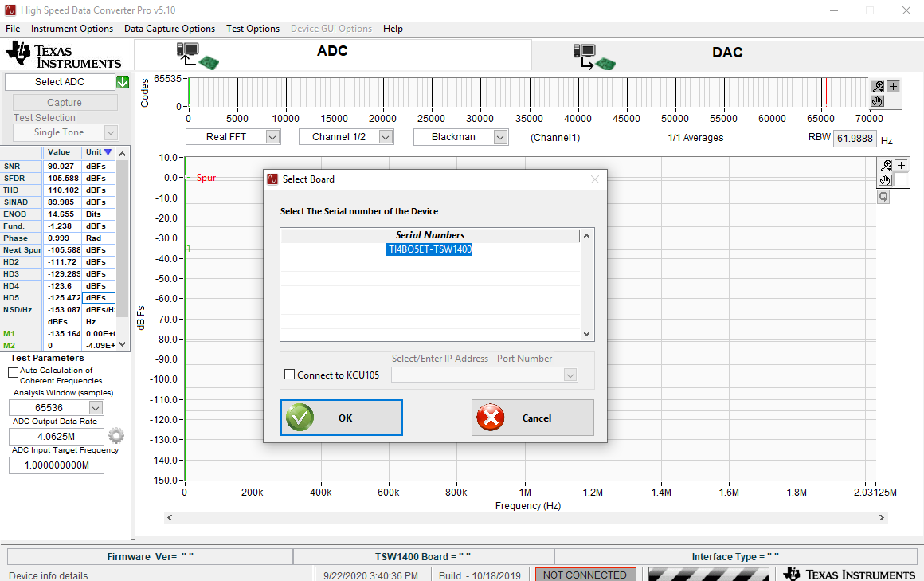
Task: Open ADC Output Data Rate gear settings
Action: [116, 435]
